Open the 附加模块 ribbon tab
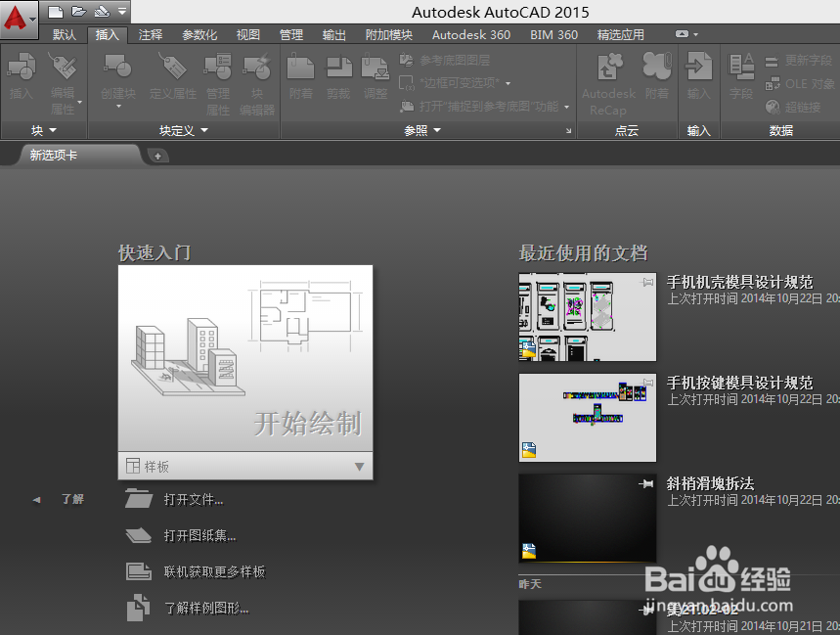Viewport: 840px width, 635px height. click(389, 35)
